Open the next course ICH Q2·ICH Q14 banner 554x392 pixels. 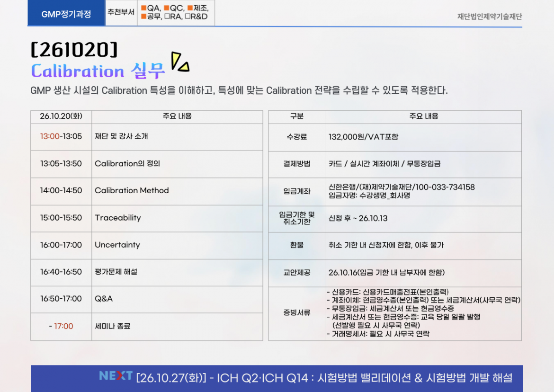tap(324, 378)
